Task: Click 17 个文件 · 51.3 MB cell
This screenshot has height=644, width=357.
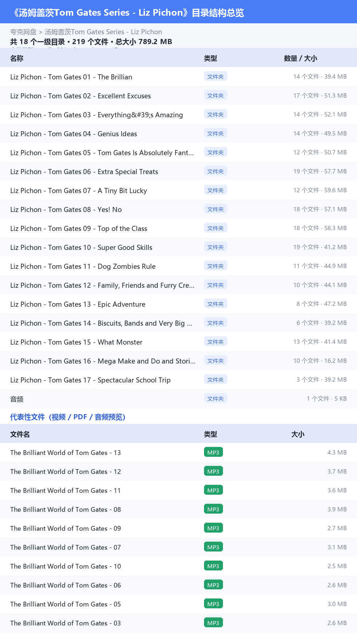Action: tap(320, 95)
